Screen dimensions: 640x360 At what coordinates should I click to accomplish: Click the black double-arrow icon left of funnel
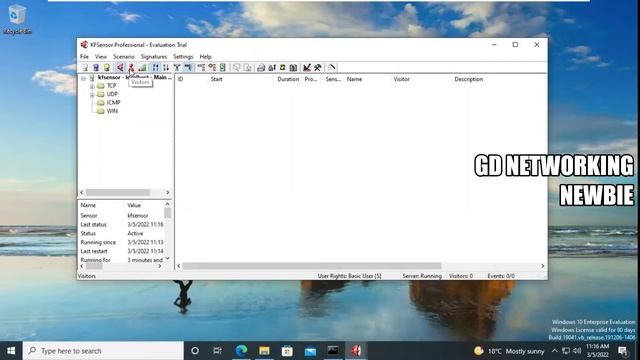[x=166, y=67]
